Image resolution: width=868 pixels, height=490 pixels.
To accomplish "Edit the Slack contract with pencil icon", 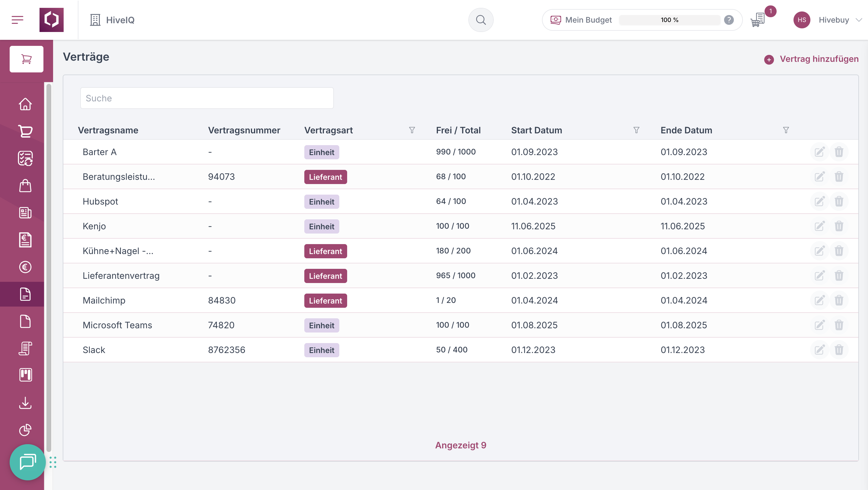I will [819, 350].
